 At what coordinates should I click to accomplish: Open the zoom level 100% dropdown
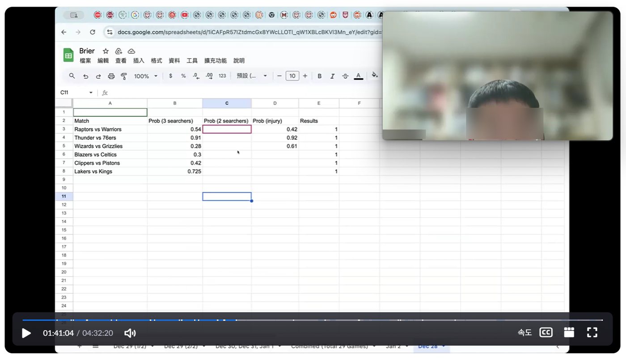point(146,76)
